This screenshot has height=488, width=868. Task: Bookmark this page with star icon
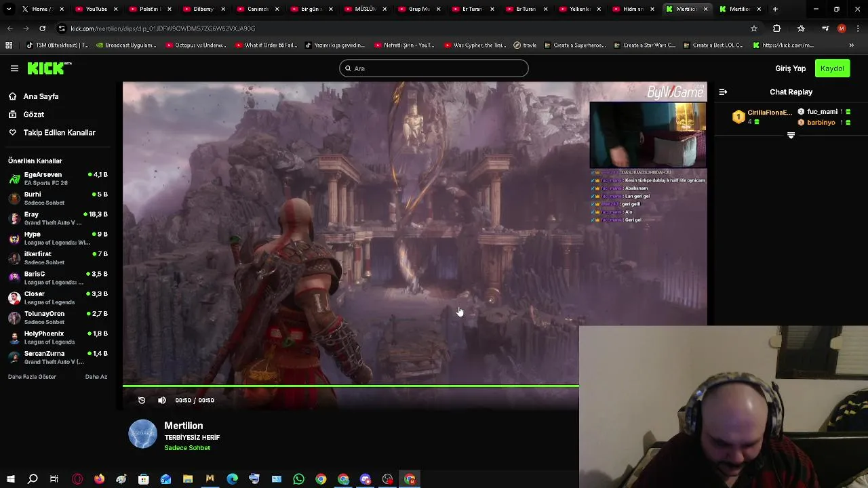tap(753, 28)
